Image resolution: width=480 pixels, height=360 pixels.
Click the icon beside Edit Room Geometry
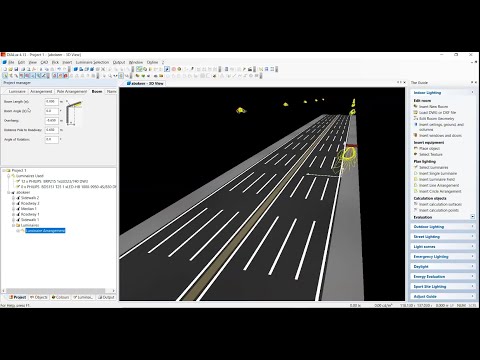pos(416,118)
